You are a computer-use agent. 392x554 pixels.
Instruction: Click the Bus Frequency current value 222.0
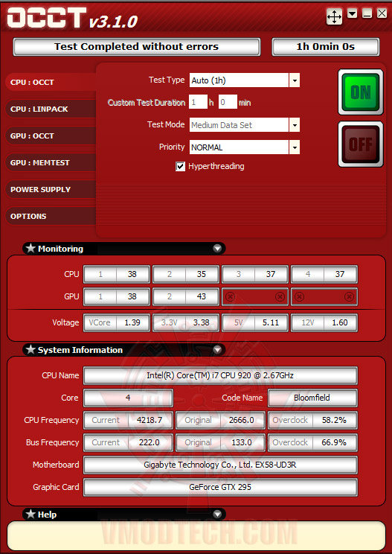tap(150, 442)
